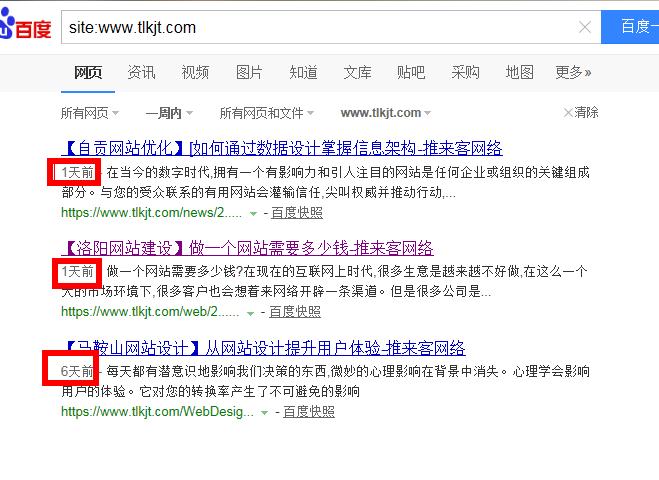Switch to the 贴吧 tab
The width and height of the screenshot is (659, 480).
[x=411, y=72]
